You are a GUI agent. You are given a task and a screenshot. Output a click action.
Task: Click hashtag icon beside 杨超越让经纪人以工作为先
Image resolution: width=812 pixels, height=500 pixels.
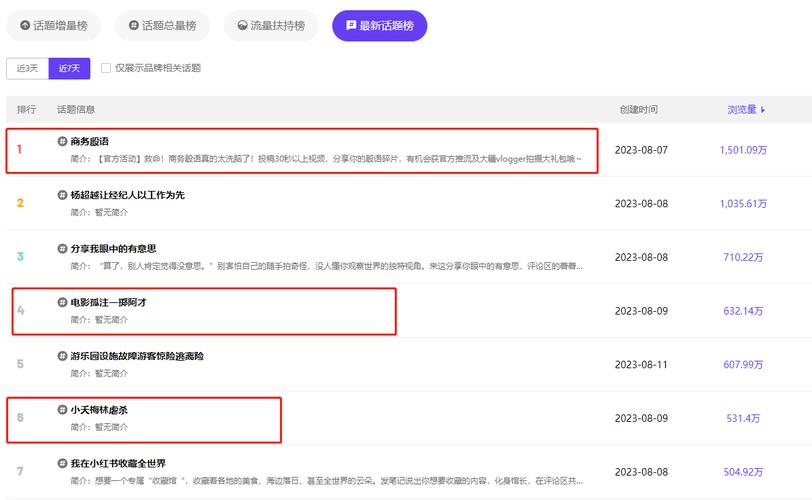tap(62, 195)
